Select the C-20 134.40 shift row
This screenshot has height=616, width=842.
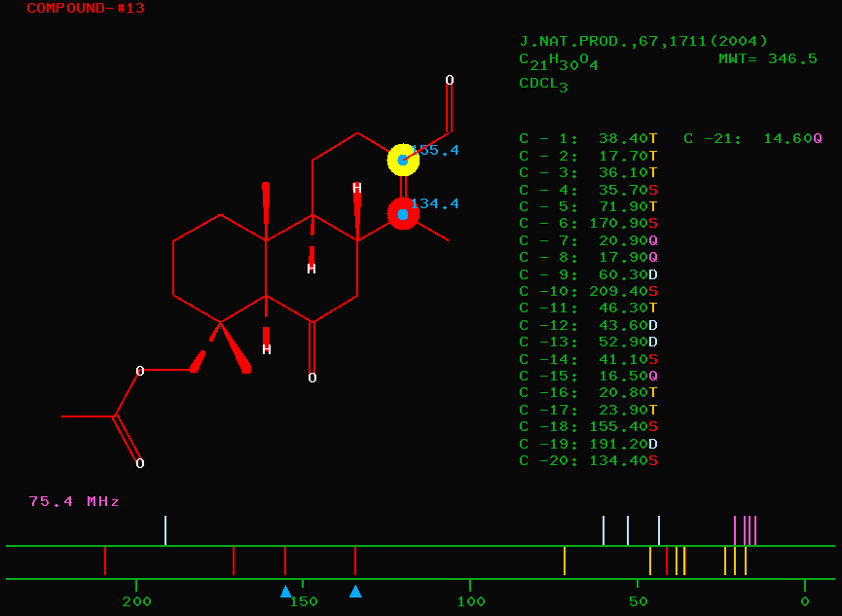(588, 460)
